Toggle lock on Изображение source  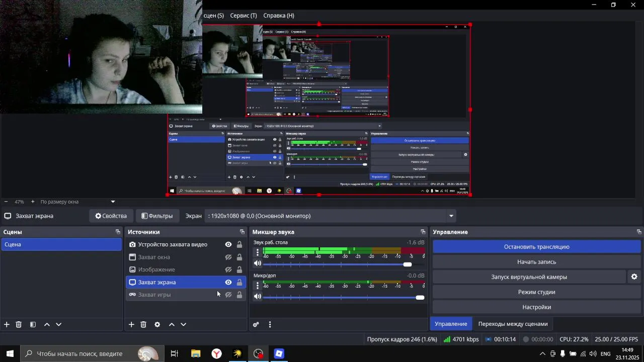tap(239, 269)
